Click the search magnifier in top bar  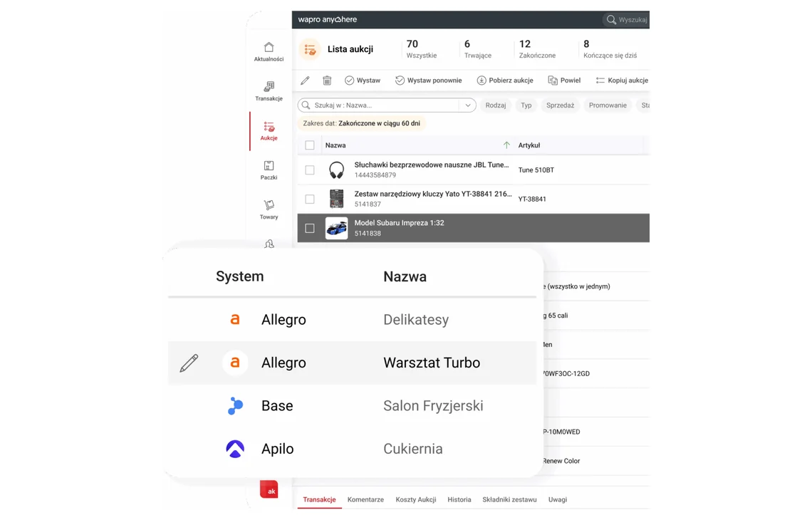click(611, 20)
